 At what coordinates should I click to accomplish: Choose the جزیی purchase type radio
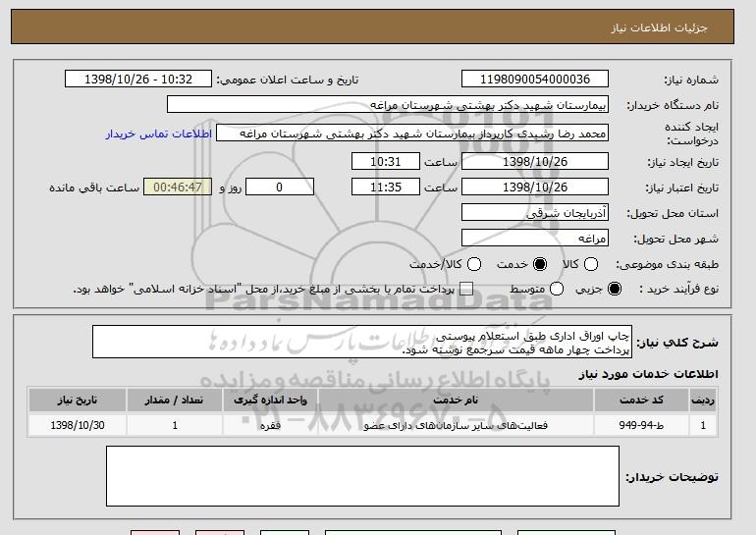[x=615, y=289]
